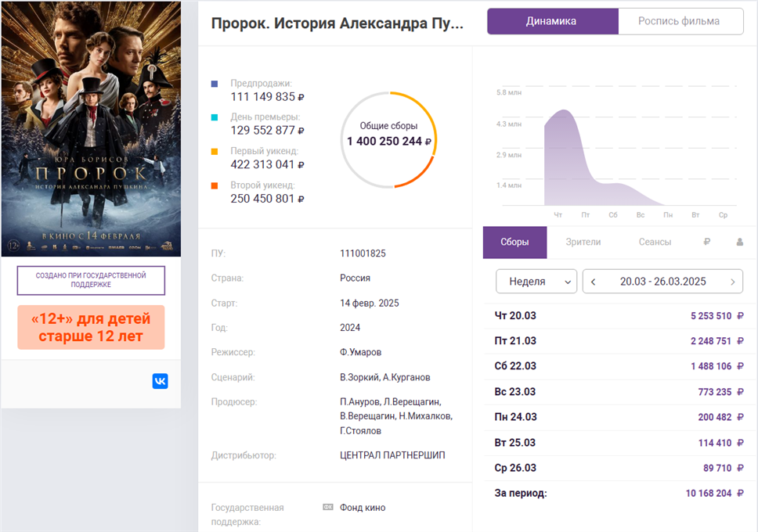Click the Вс 23.03 row label

pyautogui.click(x=514, y=391)
